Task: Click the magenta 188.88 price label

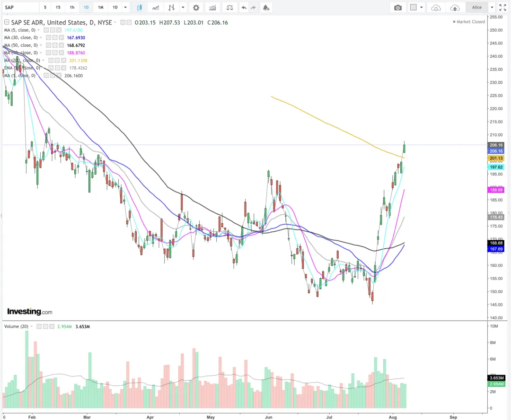Action: point(496,190)
